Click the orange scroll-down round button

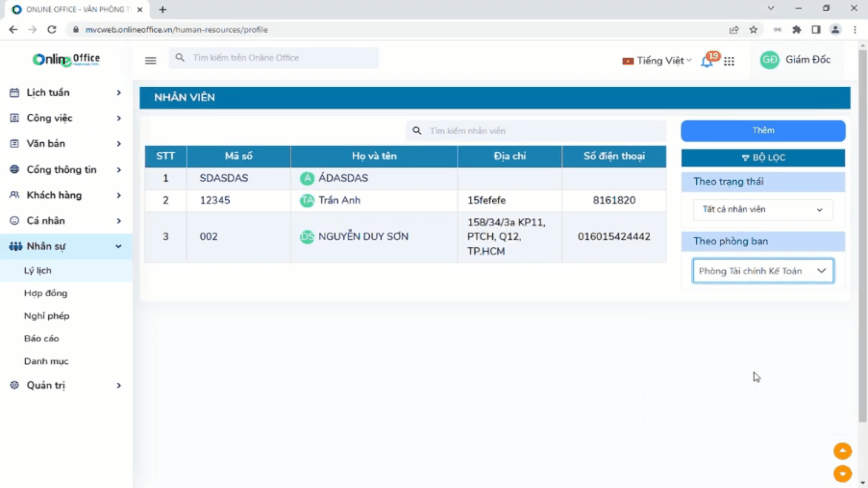(x=842, y=474)
